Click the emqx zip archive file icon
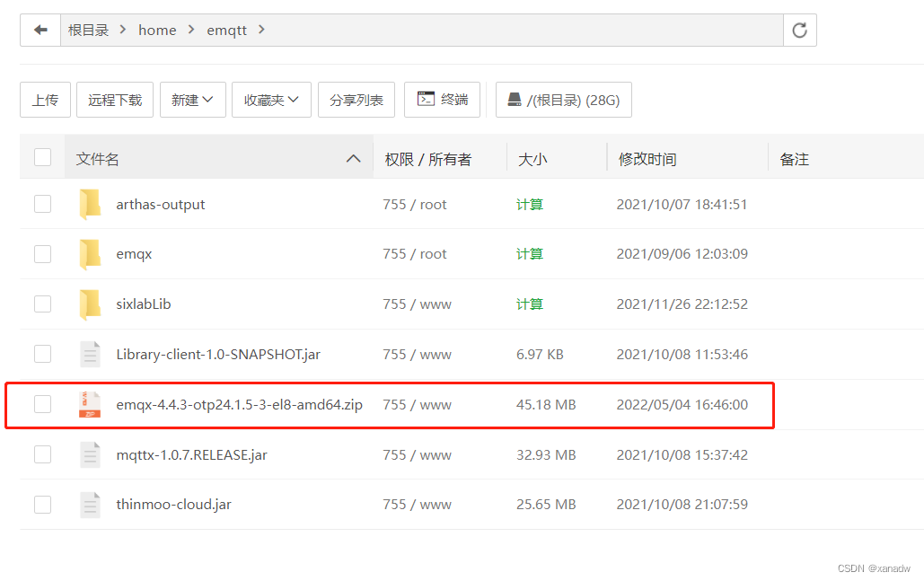 pyautogui.click(x=90, y=405)
